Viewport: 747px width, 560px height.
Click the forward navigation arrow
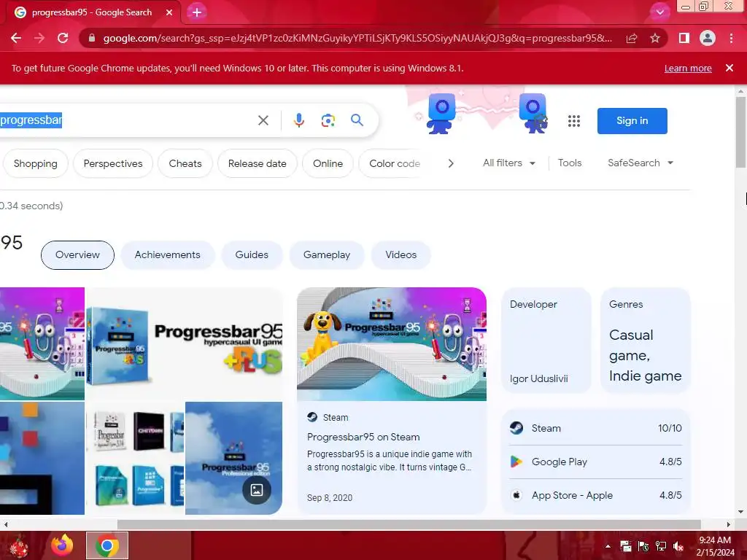coord(39,38)
